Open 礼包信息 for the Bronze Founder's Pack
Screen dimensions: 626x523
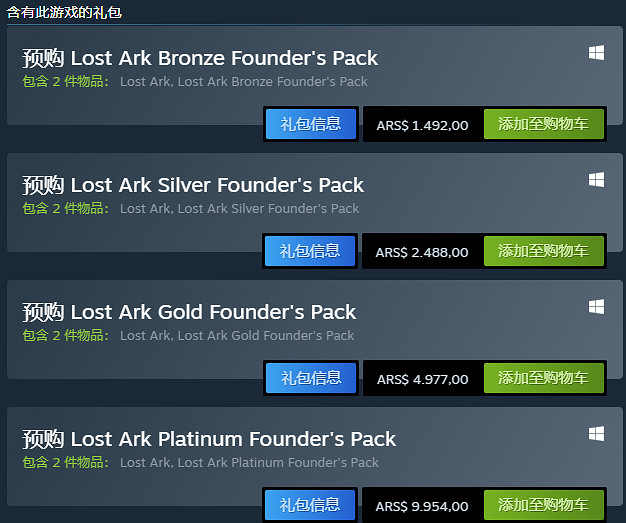pyautogui.click(x=311, y=124)
